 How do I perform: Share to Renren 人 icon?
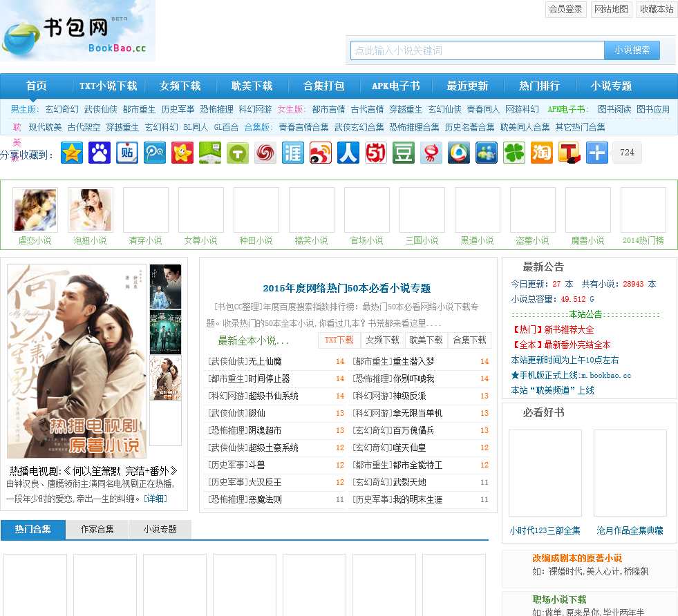348,153
